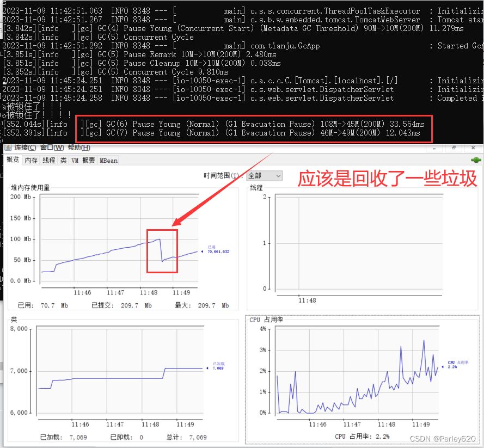
Task: Restore the JConsole inner window
Action: (x=454, y=148)
